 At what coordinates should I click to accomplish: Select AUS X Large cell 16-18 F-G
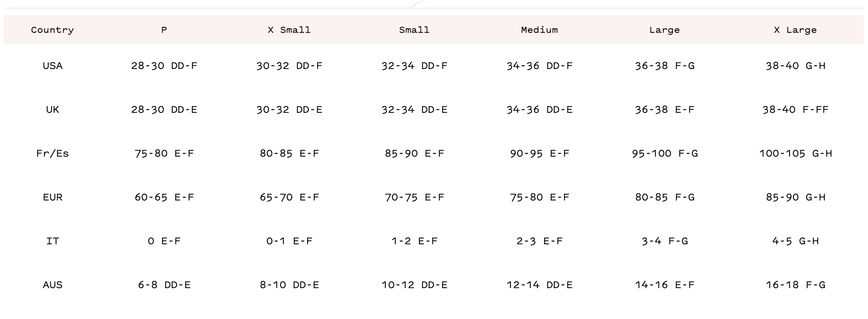pos(795,285)
